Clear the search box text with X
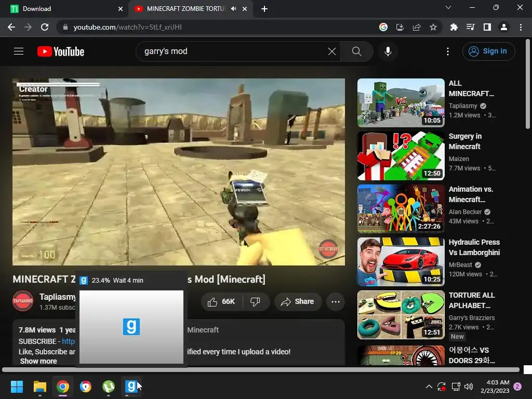The height and width of the screenshot is (399, 532). (332, 51)
